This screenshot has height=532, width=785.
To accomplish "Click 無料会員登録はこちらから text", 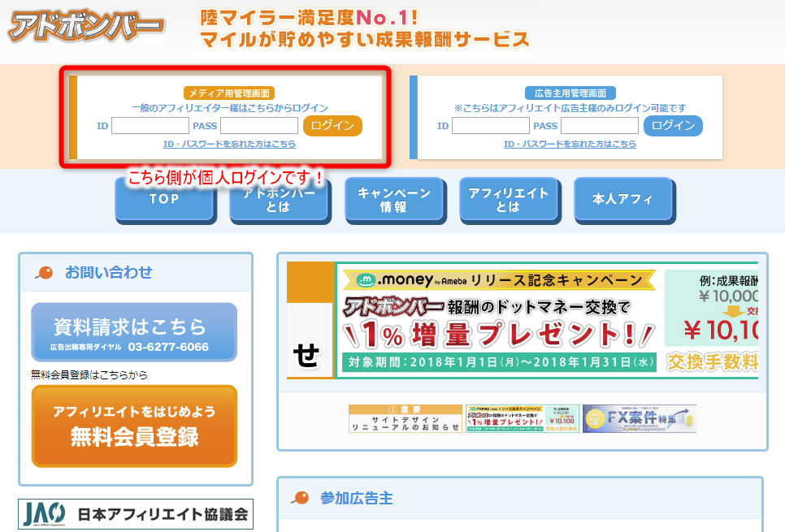I will [x=89, y=374].
